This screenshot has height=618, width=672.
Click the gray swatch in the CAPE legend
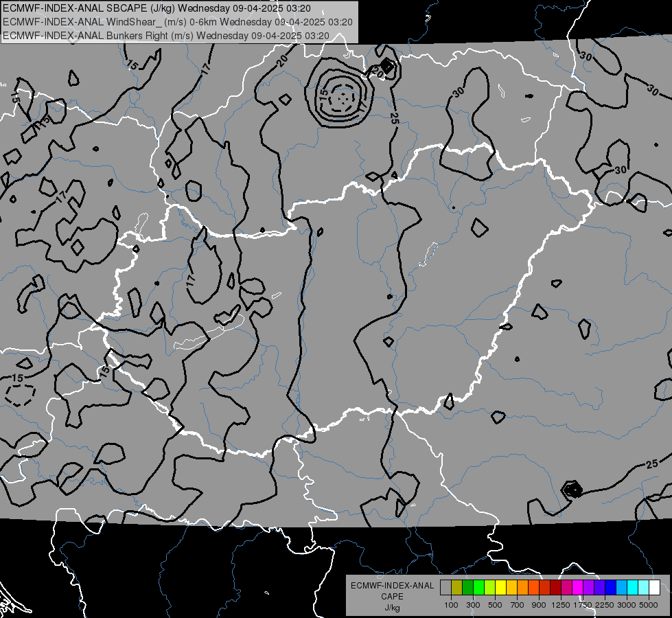445,588
